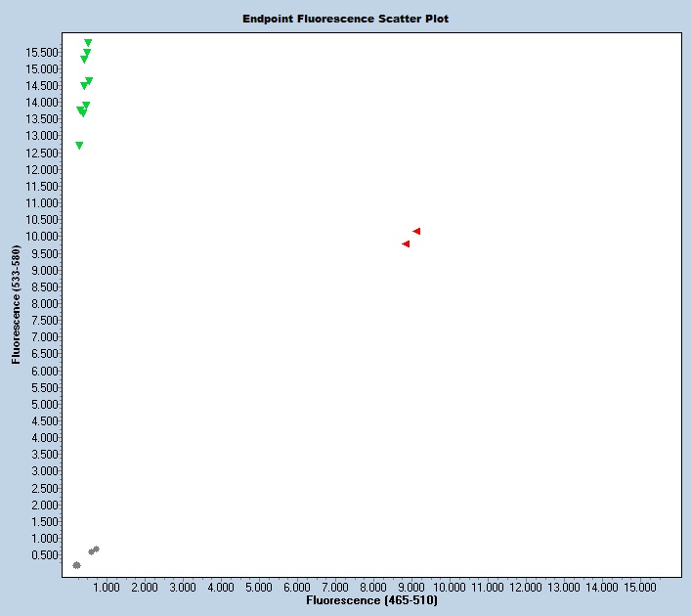The width and height of the screenshot is (691, 616).
Task: Select the lower red triangle data point
Action: point(406,244)
